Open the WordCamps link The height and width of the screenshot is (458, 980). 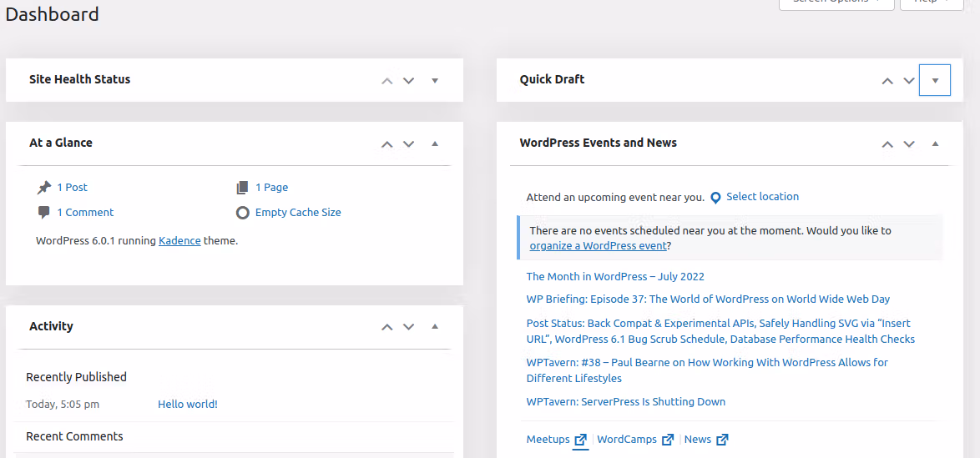coord(627,440)
